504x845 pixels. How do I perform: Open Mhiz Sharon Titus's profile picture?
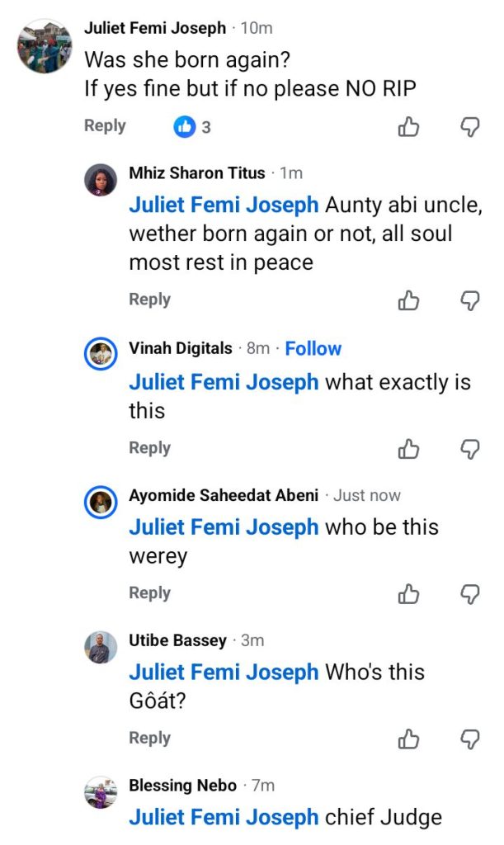tap(101, 180)
